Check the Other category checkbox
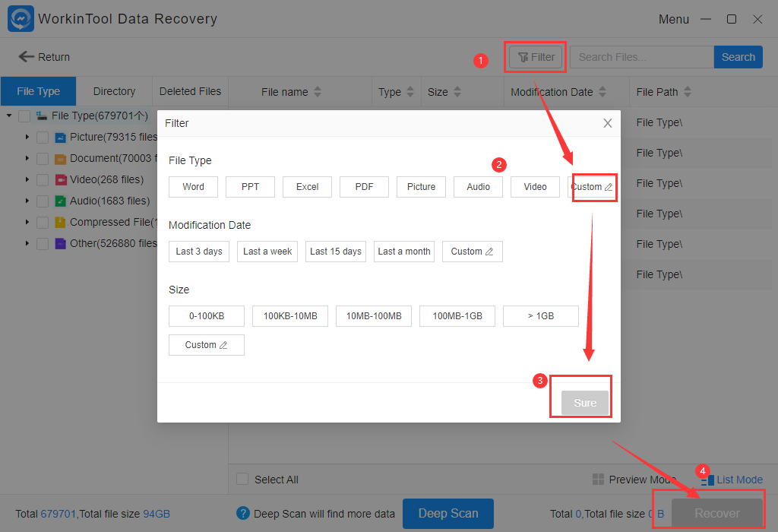This screenshot has width=778, height=532. [x=43, y=244]
